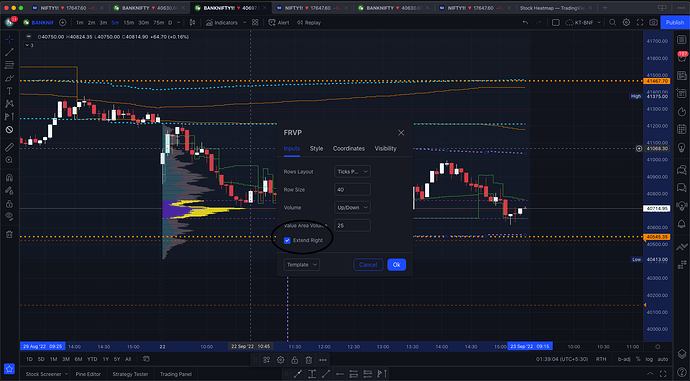
Task: Open the Coordinates tab
Action: 349,148
